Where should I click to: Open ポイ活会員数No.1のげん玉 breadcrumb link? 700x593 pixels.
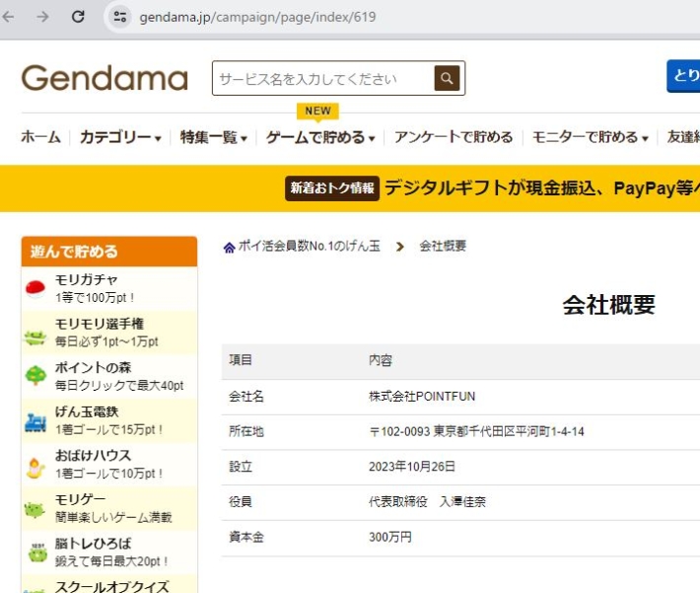[x=309, y=246]
